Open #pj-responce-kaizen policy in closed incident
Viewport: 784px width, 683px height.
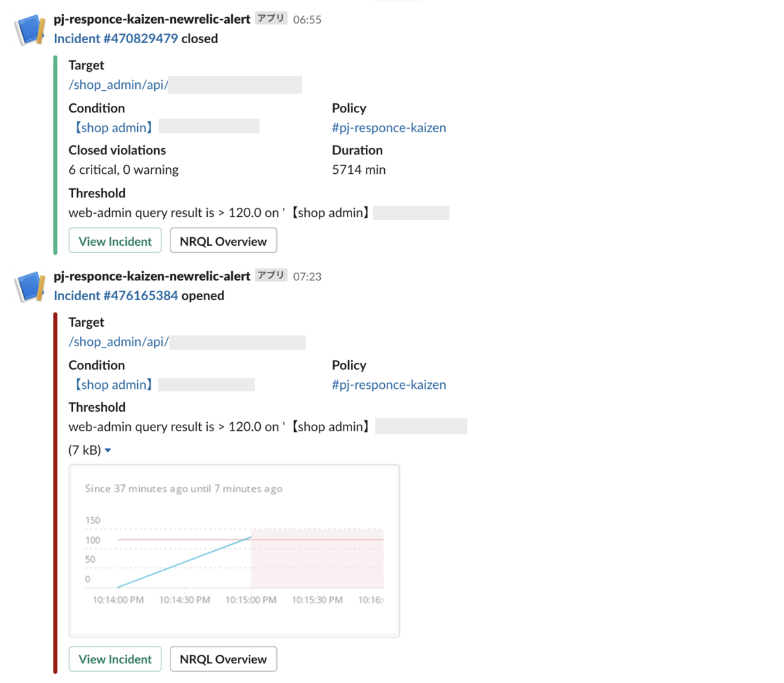point(389,127)
